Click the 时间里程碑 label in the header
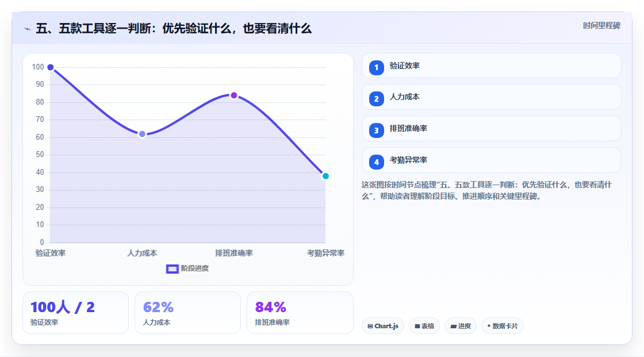Image resolution: width=644 pixels, height=357 pixels. coord(601,25)
